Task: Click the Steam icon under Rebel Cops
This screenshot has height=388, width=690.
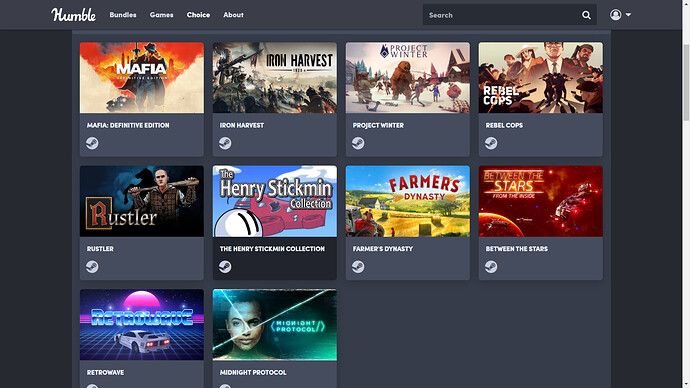Action: [x=491, y=143]
